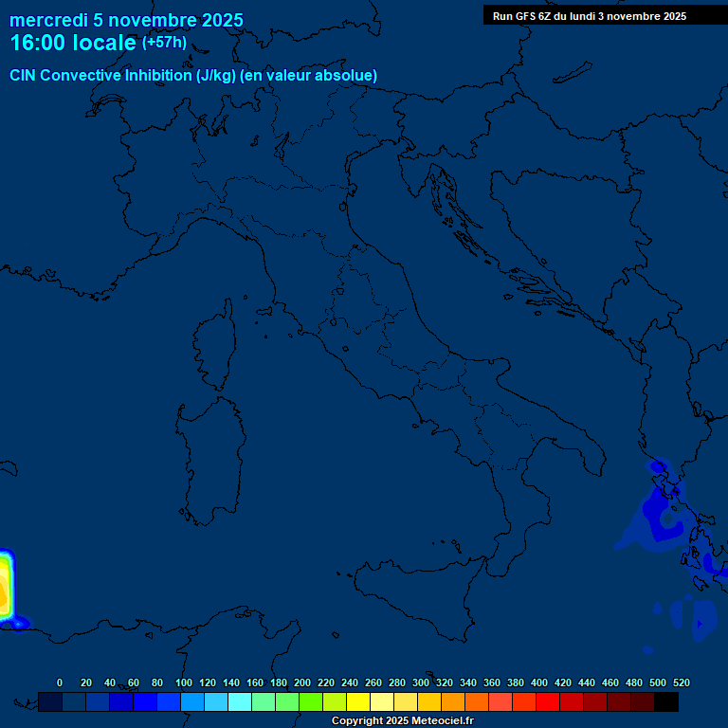Open the 'Copyright 2025 Meteociel.fr' link
The width and height of the screenshot is (728, 728).
pos(402,721)
